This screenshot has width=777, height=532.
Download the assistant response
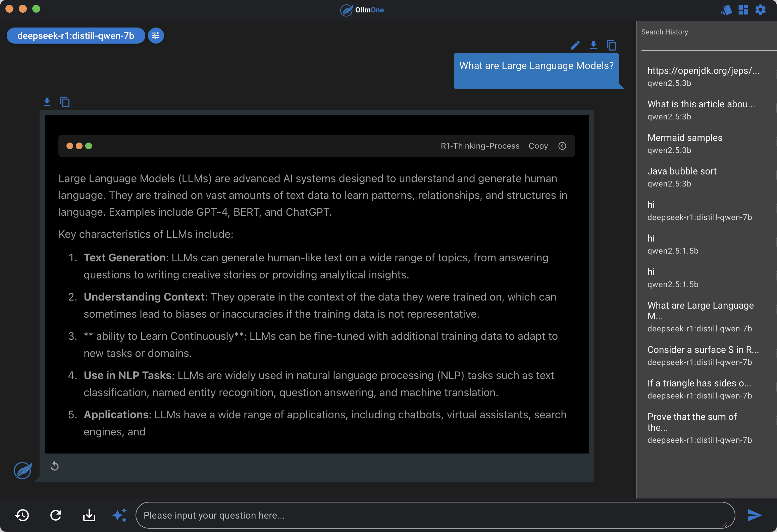click(x=47, y=102)
